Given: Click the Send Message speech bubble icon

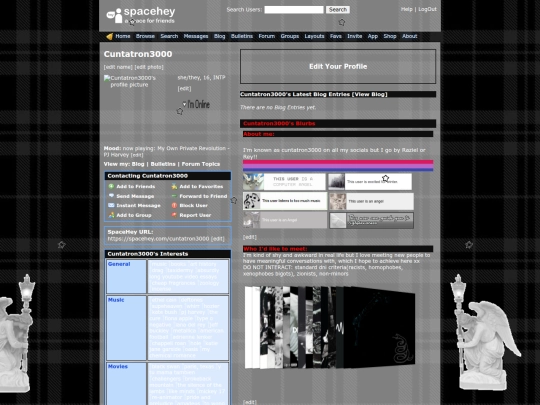Looking at the screenshot, I should point(111,196).
